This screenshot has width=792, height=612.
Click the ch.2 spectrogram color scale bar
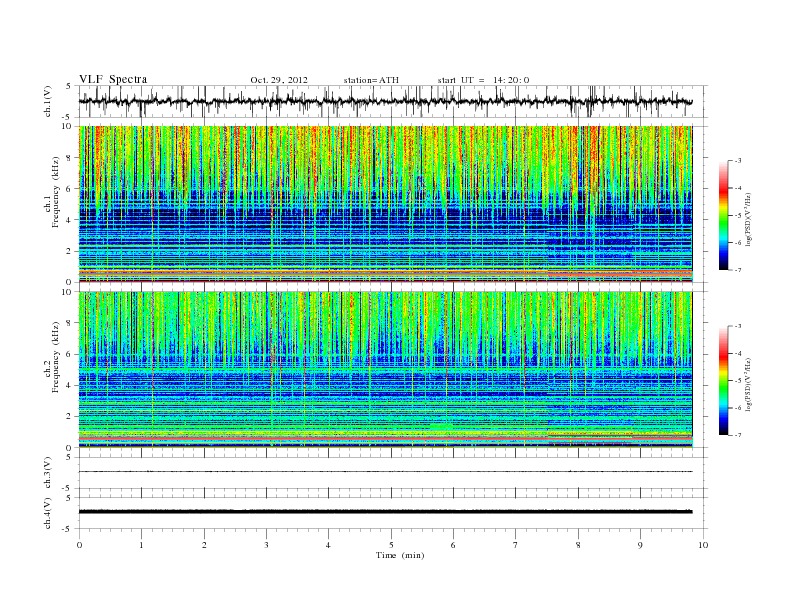[723, 380]
